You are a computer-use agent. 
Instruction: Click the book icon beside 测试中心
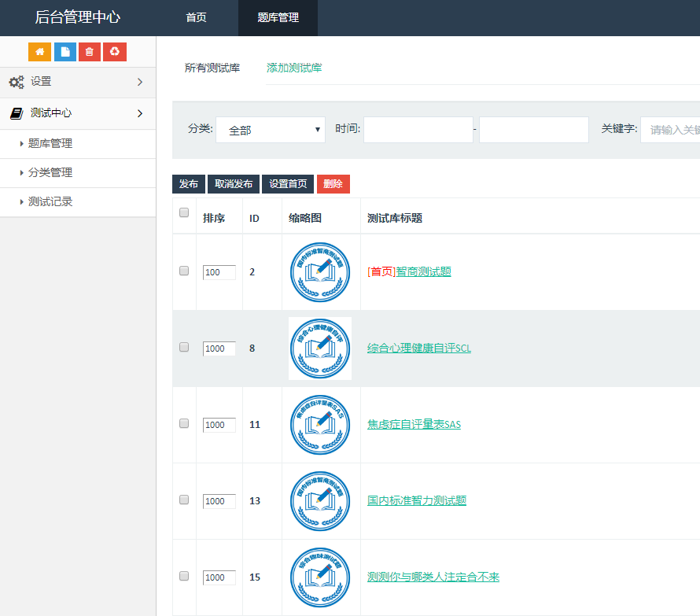coord(17,113)
